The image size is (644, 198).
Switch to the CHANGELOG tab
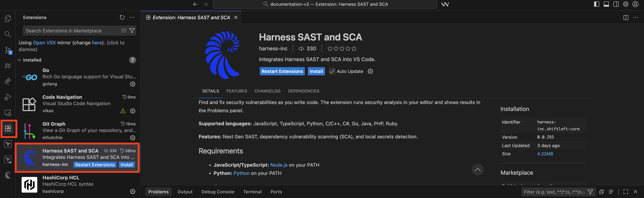point(267,91)
